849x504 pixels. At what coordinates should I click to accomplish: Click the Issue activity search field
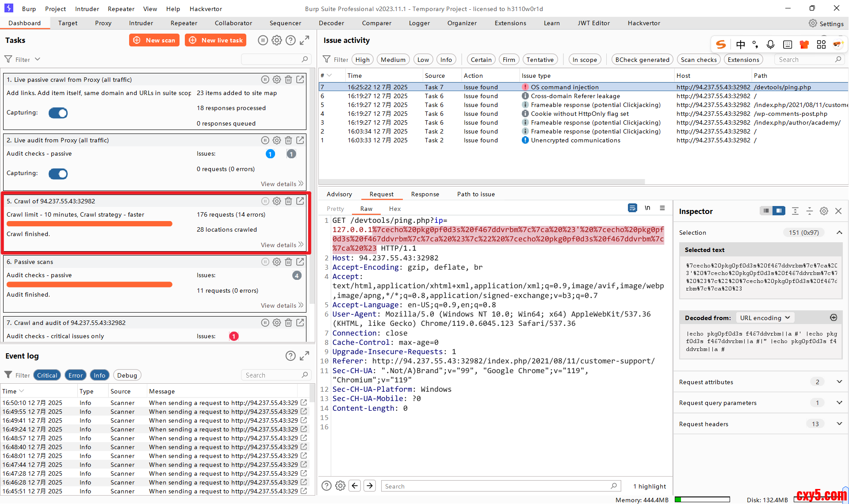pyautogui.click(x=805, y=60)
